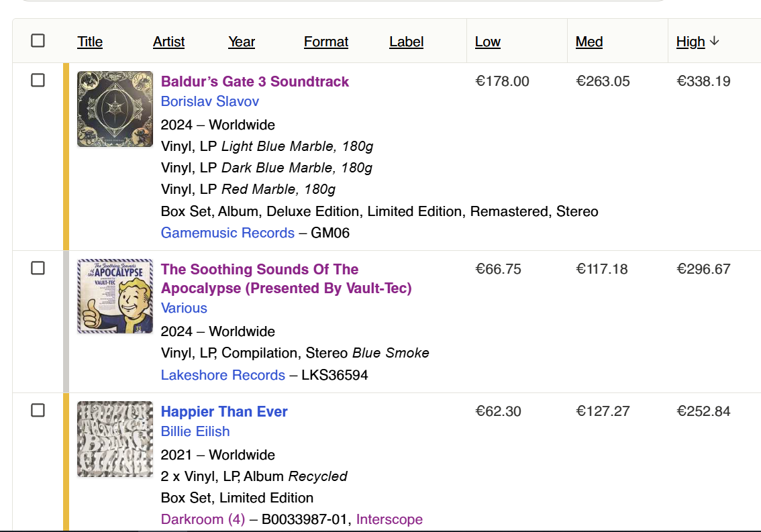The height and width of the screenshot is (532, 761).
Task: Open the Baldur's Gate 3 Soundtrack title link
Action: (255, 82)
